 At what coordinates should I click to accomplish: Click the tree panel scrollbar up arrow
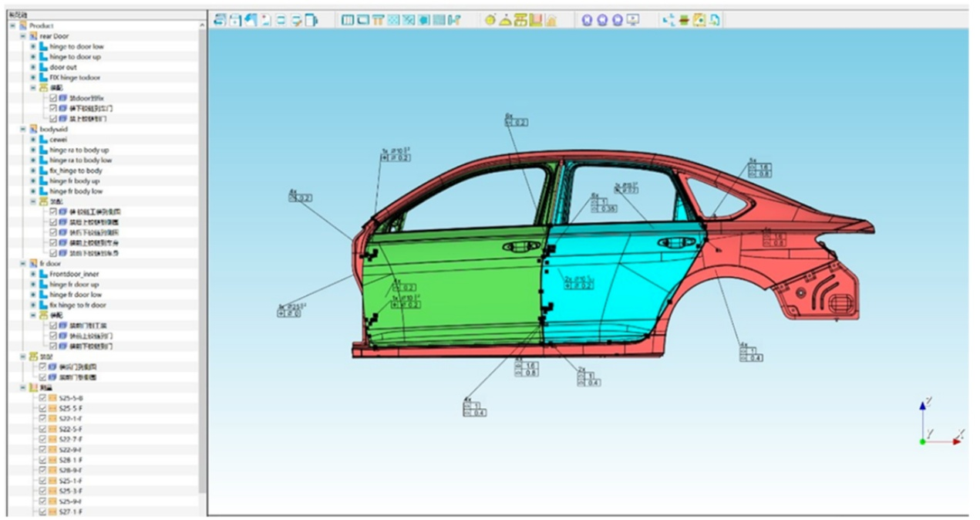202,25
